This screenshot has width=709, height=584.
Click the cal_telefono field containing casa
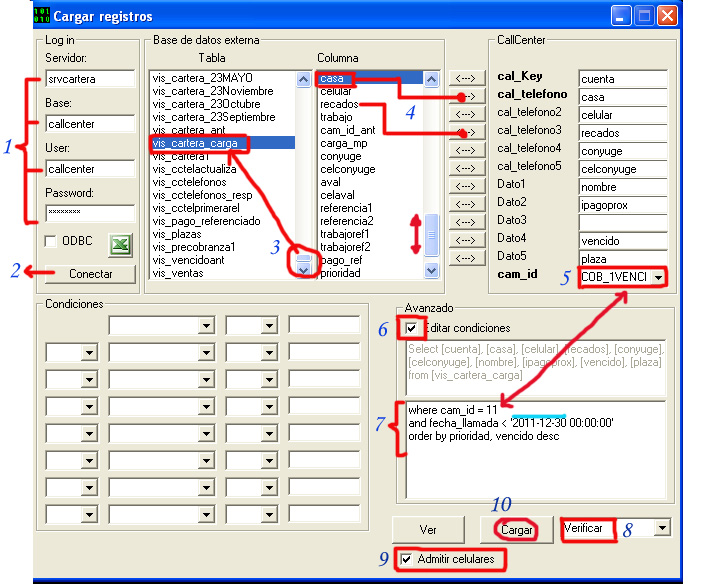(x=623, y=97)
